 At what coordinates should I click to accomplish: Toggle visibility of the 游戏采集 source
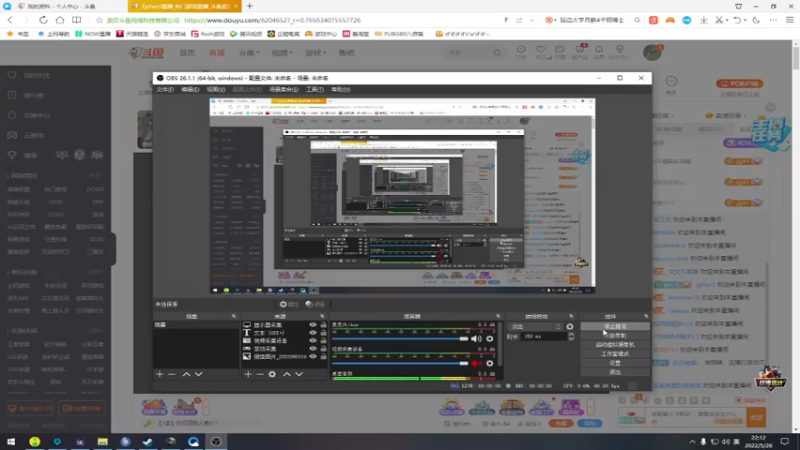pyautogui.click(x=313, y=348)
